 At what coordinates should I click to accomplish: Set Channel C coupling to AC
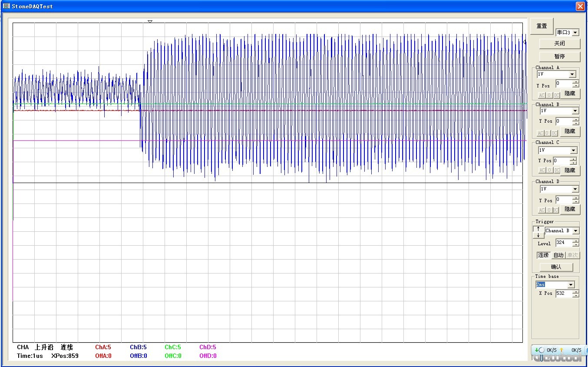pos(542,170)
